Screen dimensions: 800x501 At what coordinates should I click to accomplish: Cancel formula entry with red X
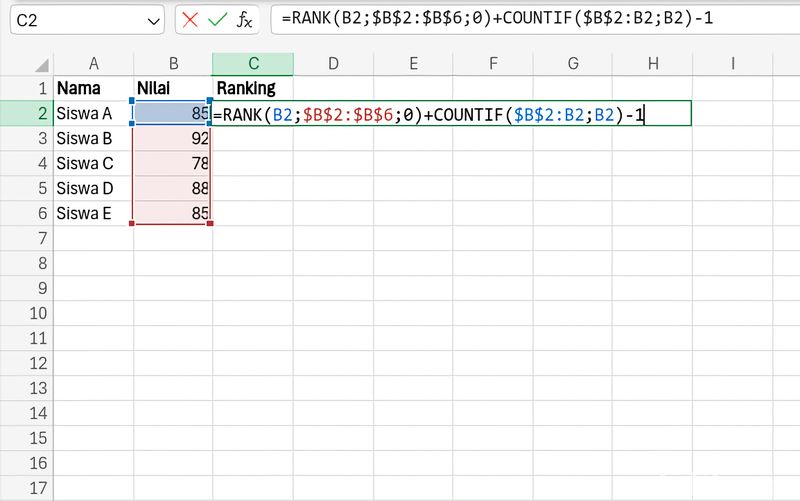pyautogui.click(x=190, y=20)
